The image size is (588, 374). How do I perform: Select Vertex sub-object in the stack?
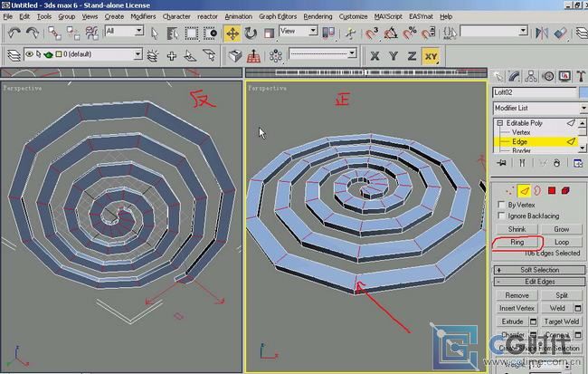(x=521, y=132)
